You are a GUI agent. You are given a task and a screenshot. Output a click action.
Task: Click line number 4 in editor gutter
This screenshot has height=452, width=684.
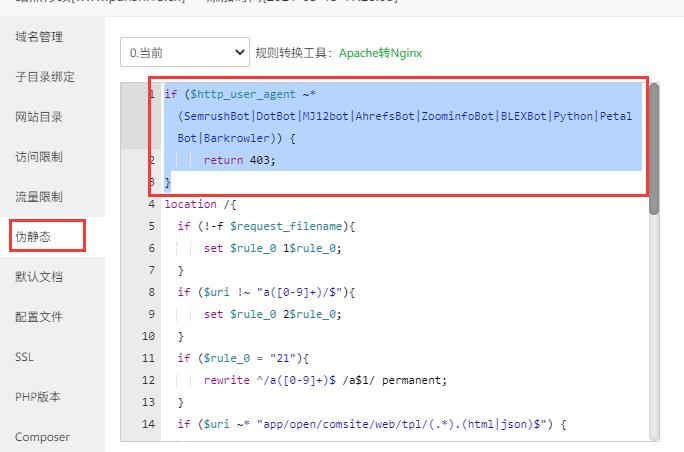pos(151,204)
